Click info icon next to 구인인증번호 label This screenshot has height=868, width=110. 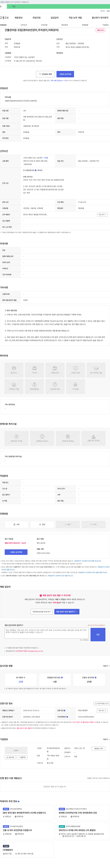point(67,717)
